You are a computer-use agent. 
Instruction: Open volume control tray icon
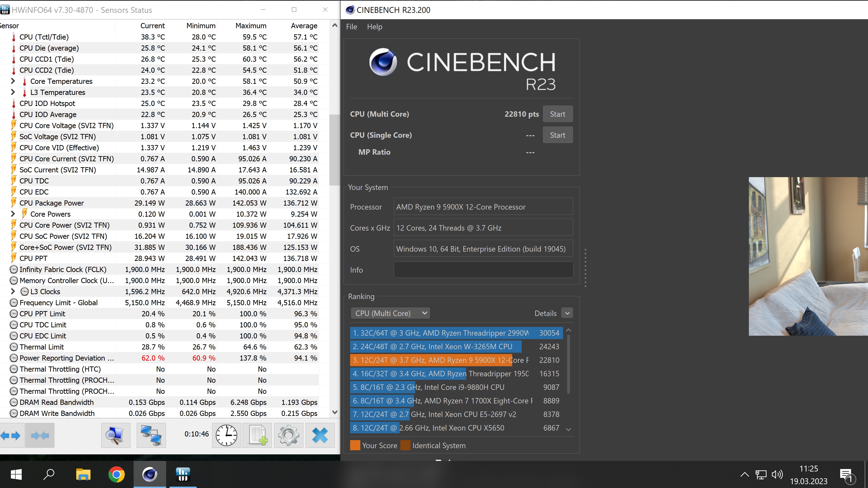777,474
